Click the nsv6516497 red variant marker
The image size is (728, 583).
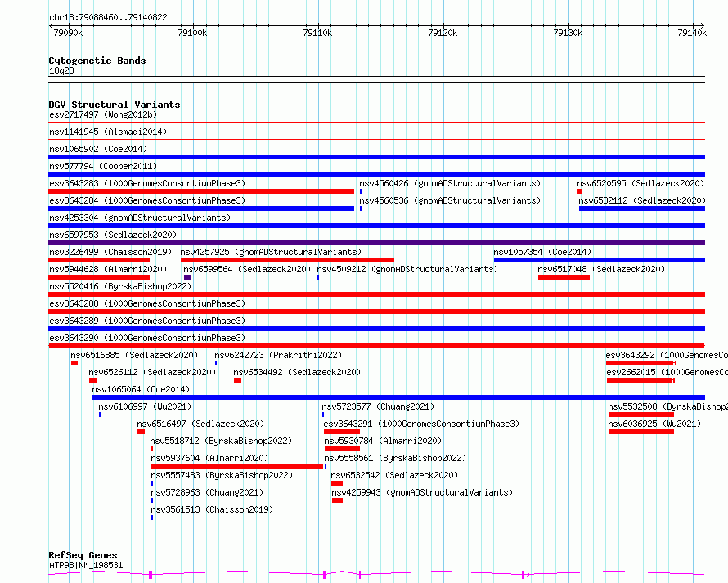coord(142,432)
